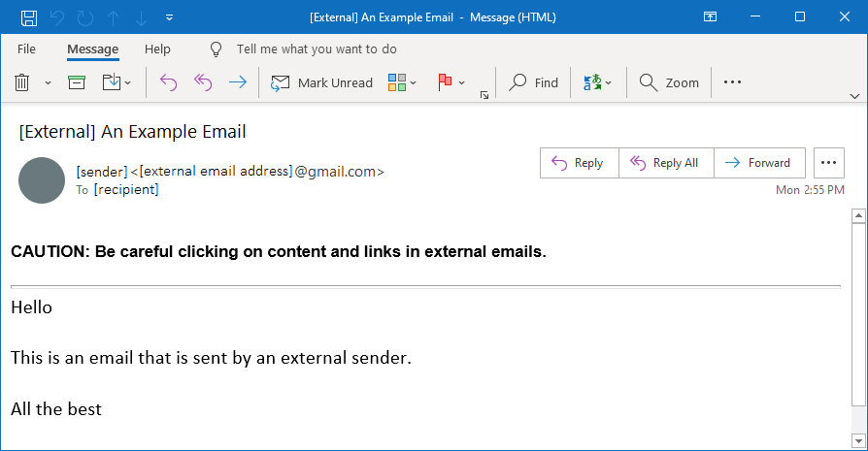Click the red Follow Up flag
This screenshot has height=451, width=868.
pyautogui.click(x=446, y=83)
